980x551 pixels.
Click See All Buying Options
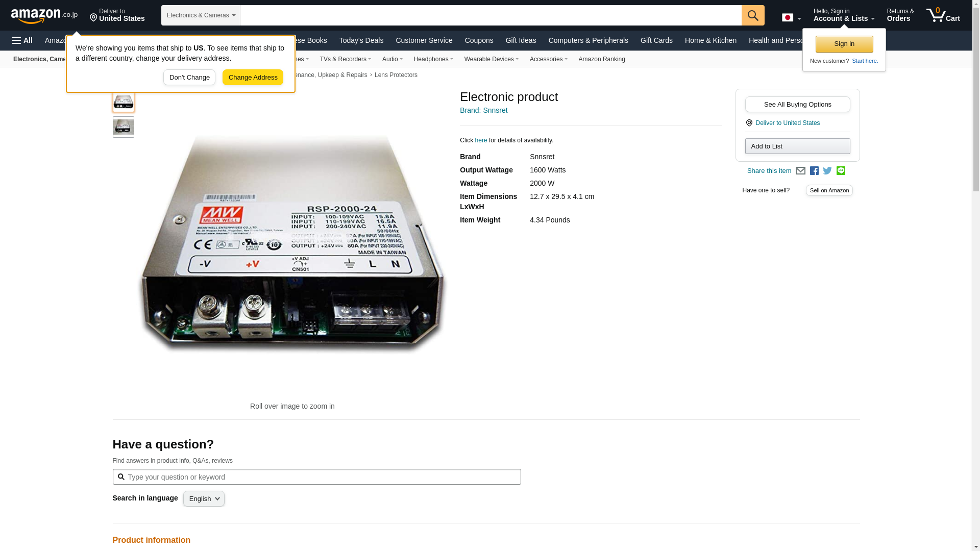click(797, 105)
